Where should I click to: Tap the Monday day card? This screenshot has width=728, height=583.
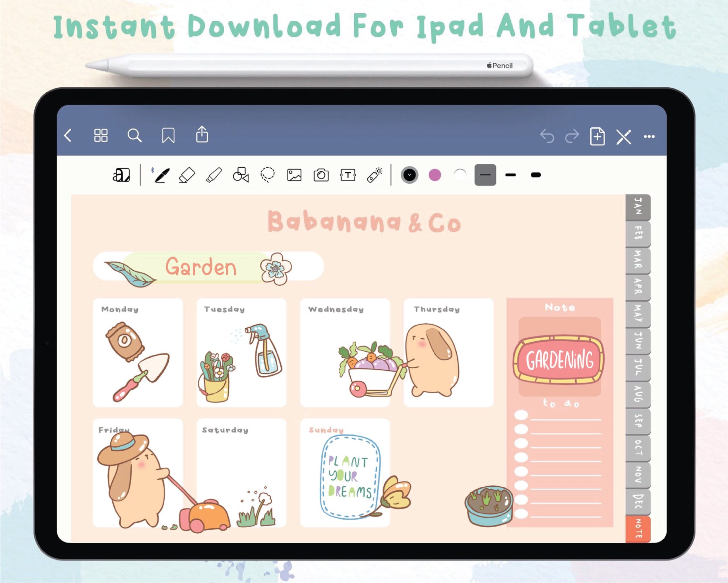[138, 352]
